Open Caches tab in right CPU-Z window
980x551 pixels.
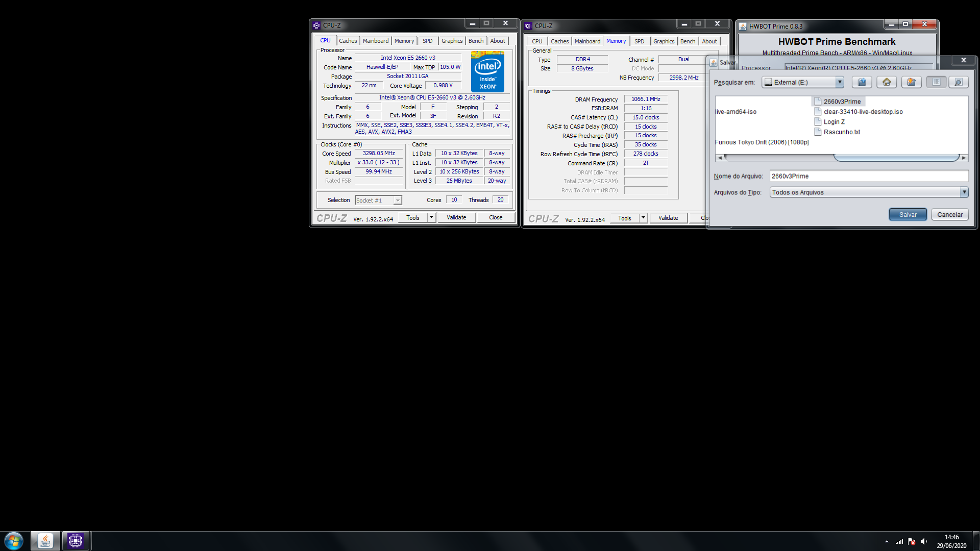point(559,41)
